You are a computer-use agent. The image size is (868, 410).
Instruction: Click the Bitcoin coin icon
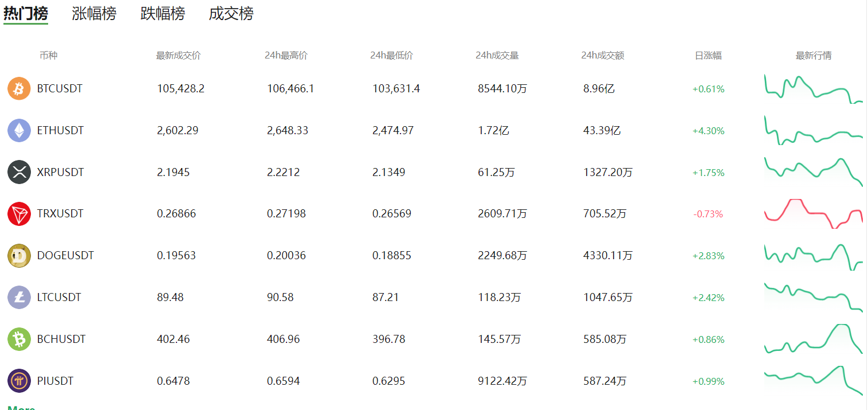point(19,89)
